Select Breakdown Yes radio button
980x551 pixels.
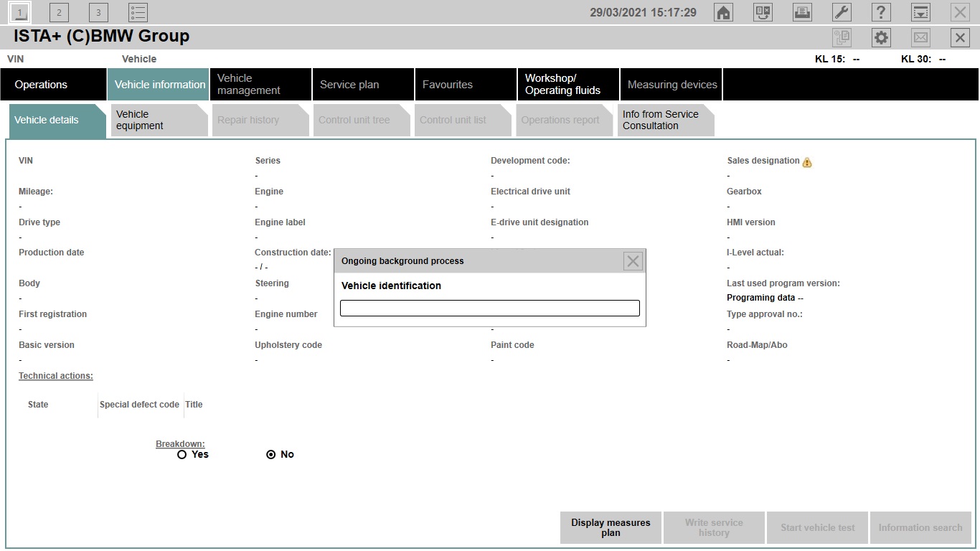[x=182, y=454]
